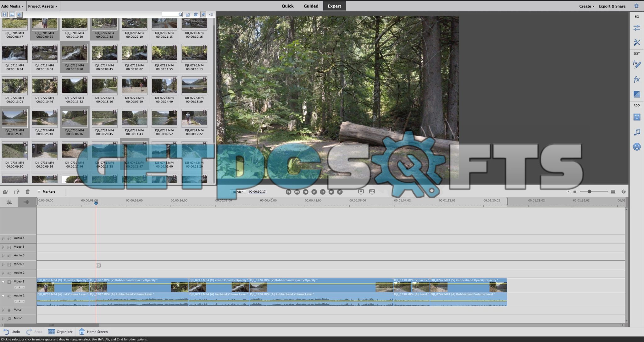Click the zoom in timeline icon
This screenshot has width=644, height=342.
(x=613, y=192)
